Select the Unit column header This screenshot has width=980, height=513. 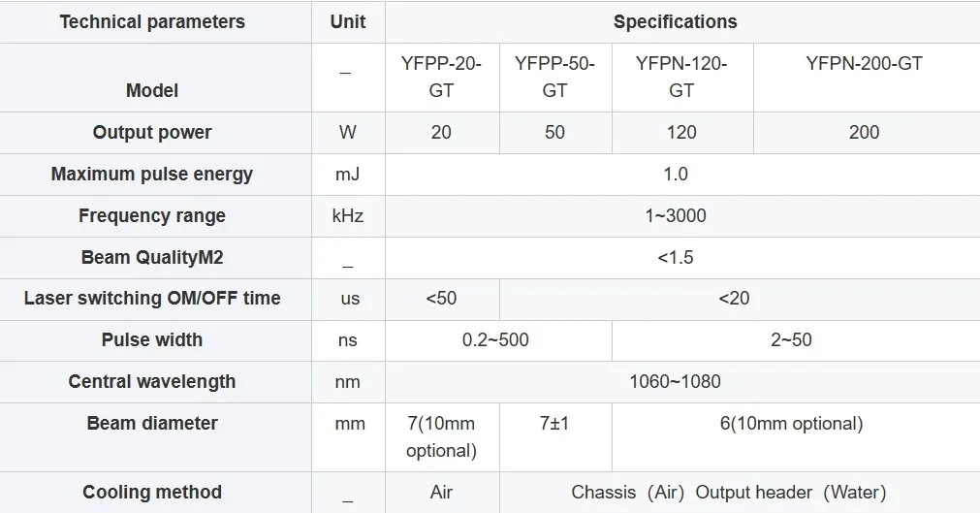348,22
